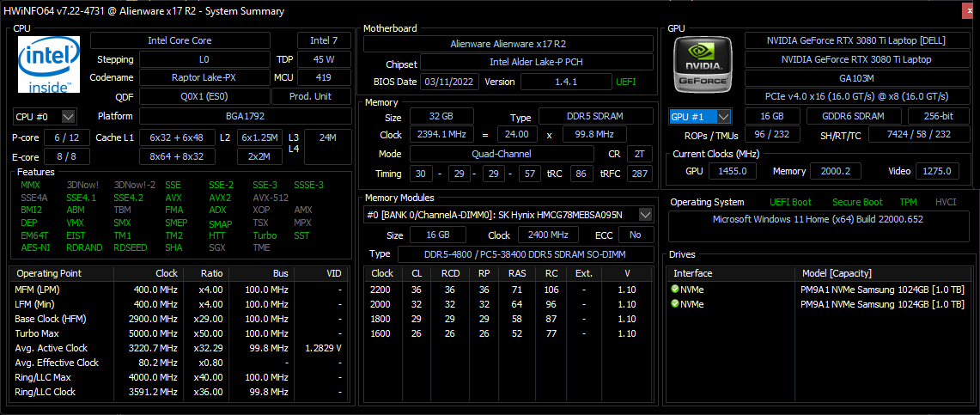Click the Microsoft Windows 11 Home OS field

pos(816,220)
